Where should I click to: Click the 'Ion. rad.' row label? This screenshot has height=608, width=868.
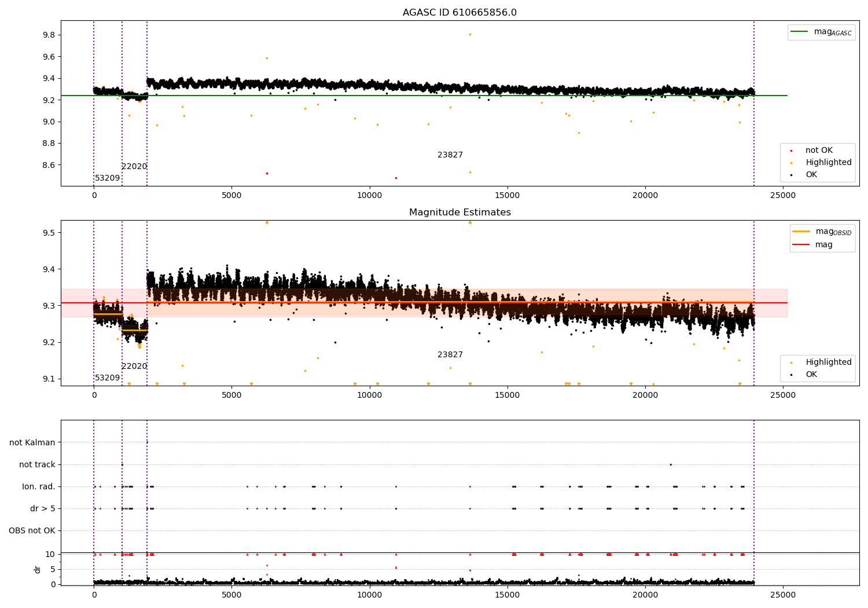(x=39, y=487)
